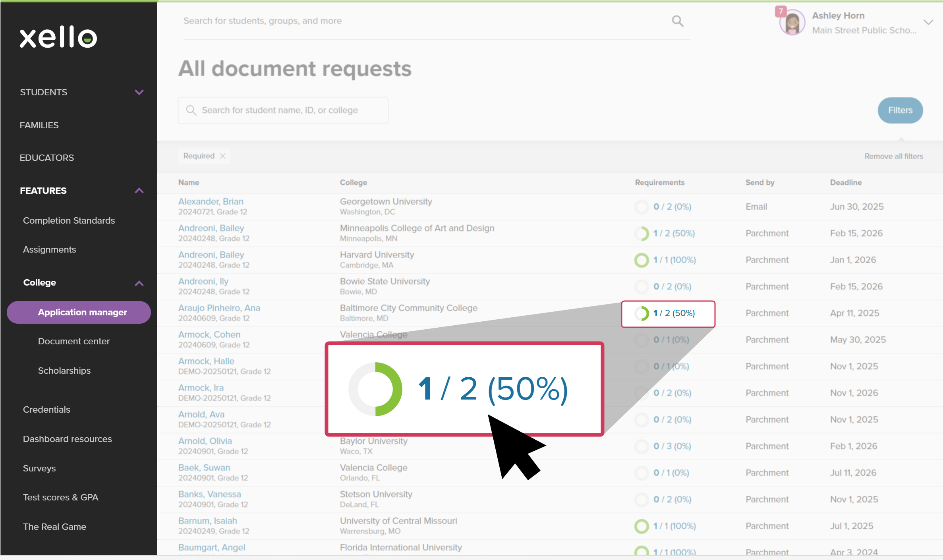This screenshot has height=560, width=943.
Task: Click the Deadline column header
Action: 846,182
